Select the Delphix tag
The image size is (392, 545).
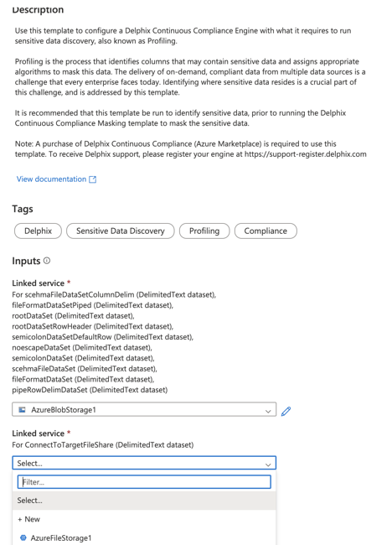pyautogui.click(x=38, y=231)
